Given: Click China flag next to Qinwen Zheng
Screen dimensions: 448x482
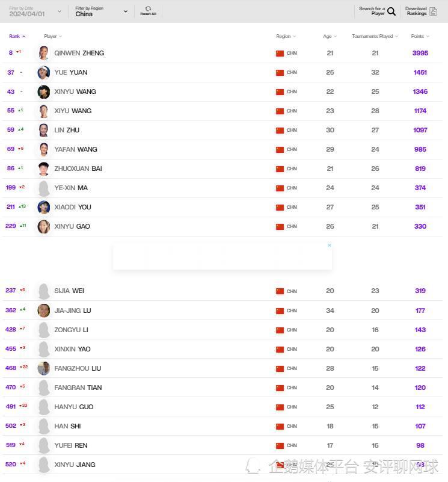Looking at the screenshot, I should (280, 53).
